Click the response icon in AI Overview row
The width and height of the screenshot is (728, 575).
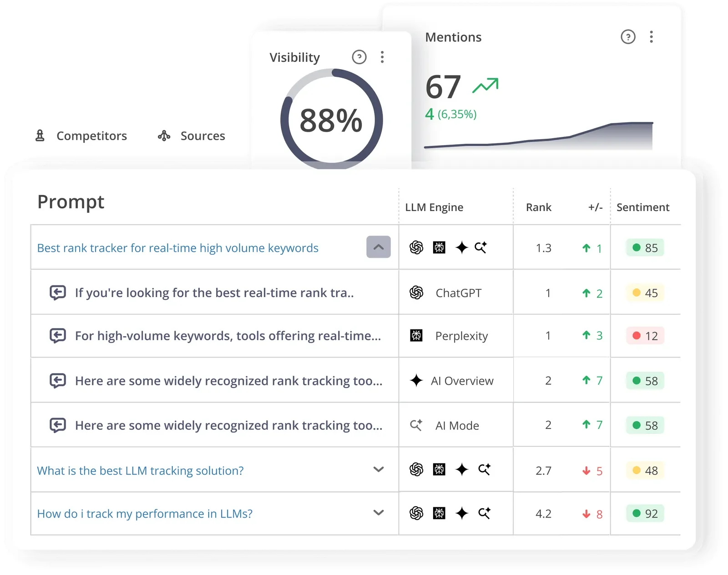tap(58, 380)
